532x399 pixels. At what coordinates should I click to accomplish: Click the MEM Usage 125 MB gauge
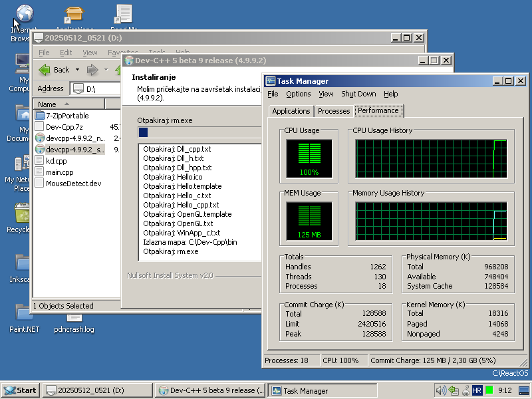(309, 221)
